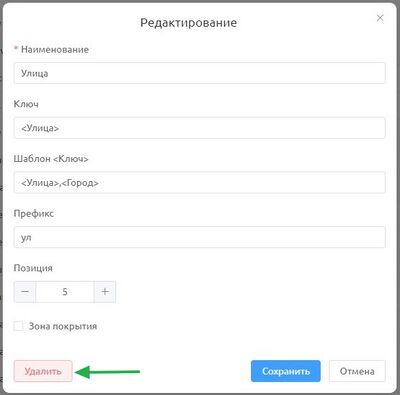
Task: Select the Шаблон <Ключ> template field
Action: 200,182
